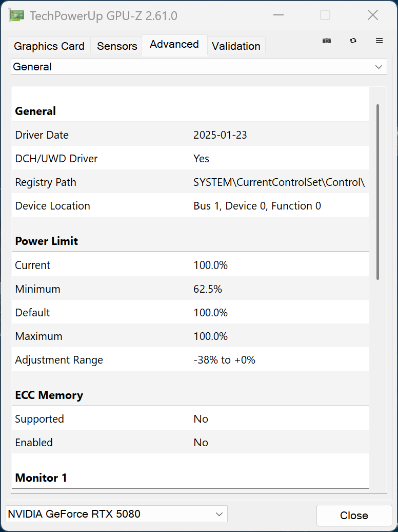This screenshot has height=532, width=398.
Task: Open the General category dropdown
Action: pyautogui.click(x=198, y=67)
